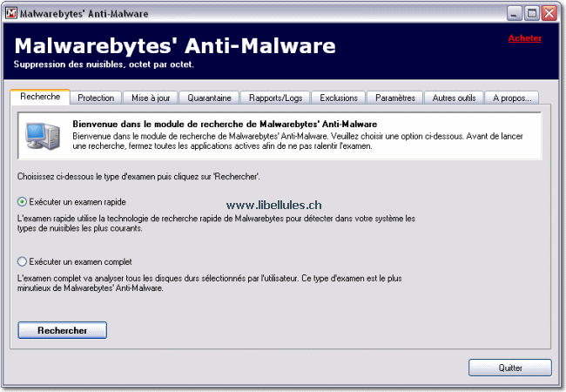Click the 'Bienvenue dans le module de recherche' heading
This screenshot has height=392, width=566.
pos(225,125)
